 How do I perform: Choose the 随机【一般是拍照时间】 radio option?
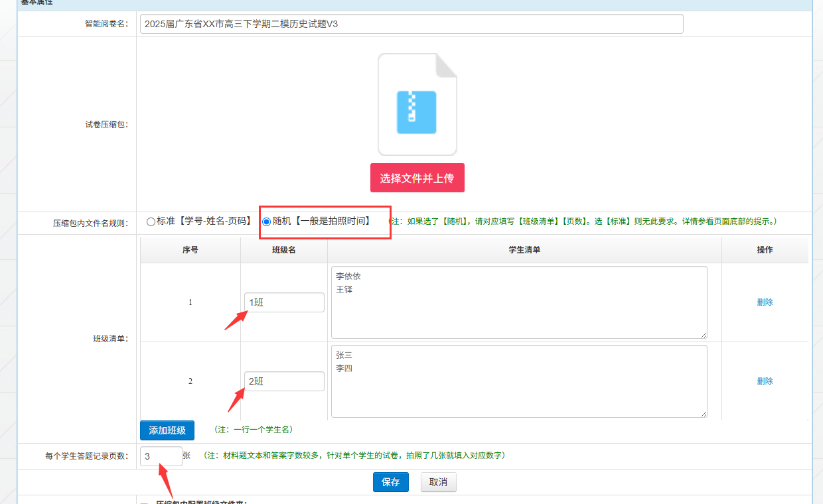267,221
